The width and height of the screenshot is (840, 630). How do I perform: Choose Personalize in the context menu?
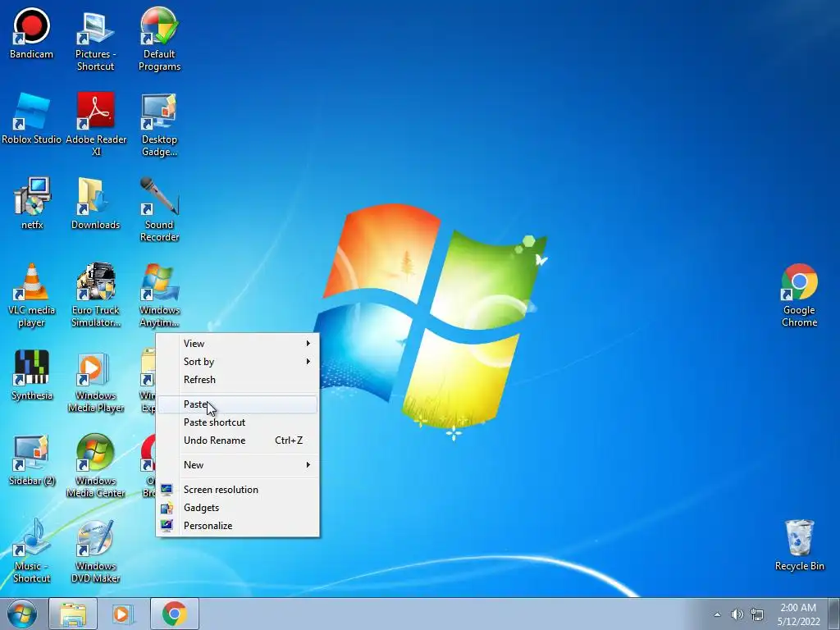[x=237, y=526]
